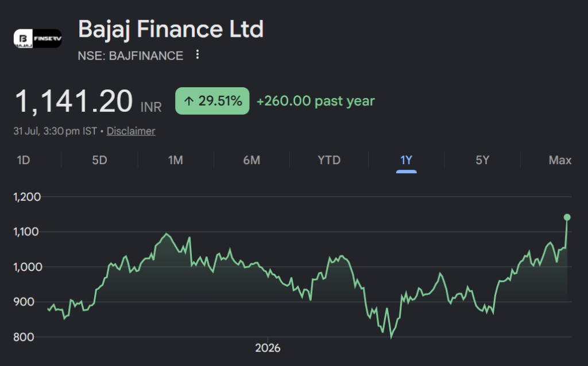Click the latest price dot on chart
The height and width of the screenshot is (366, 588).
click(567, 217)
